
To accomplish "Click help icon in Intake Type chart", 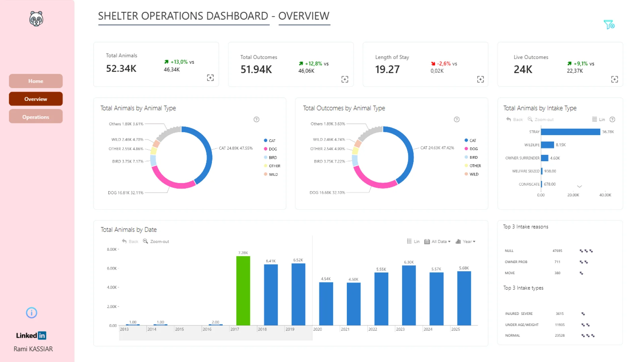I will (x=612, y=119).
